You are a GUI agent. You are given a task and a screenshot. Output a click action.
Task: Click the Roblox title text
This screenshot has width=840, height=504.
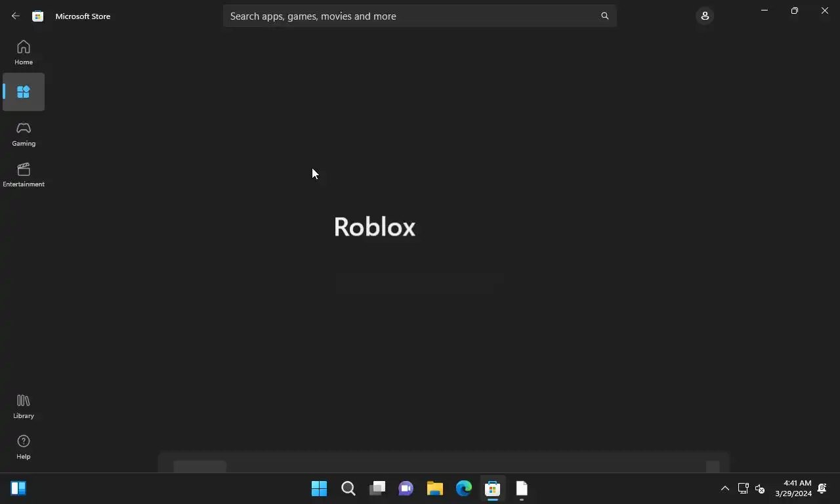[375, 227]
